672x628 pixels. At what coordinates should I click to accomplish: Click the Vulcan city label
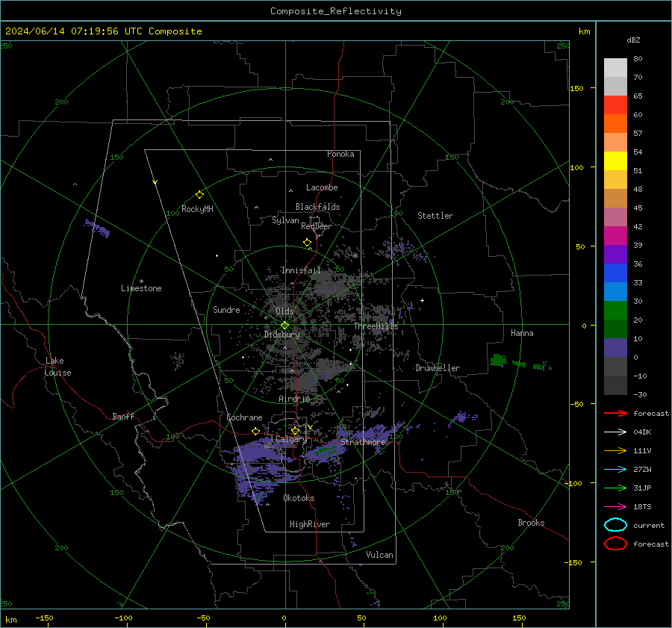pos(380,555)
